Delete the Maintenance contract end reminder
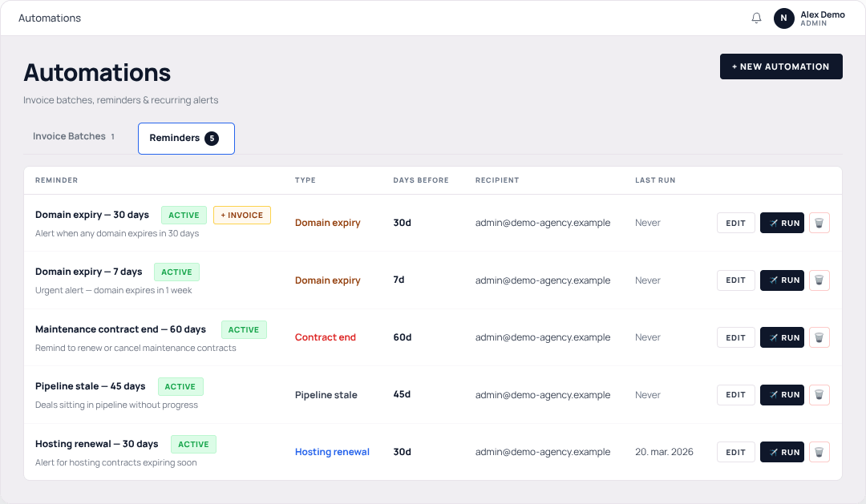866x504 pixels. 819,337
